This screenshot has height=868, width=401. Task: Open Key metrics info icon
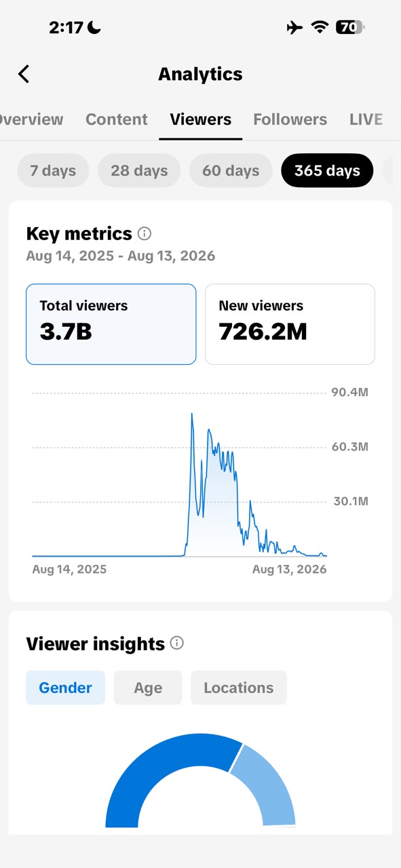145,234
